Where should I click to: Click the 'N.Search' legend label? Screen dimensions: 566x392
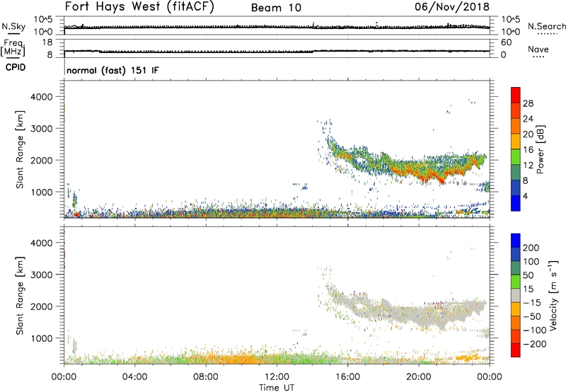point(547,26)
